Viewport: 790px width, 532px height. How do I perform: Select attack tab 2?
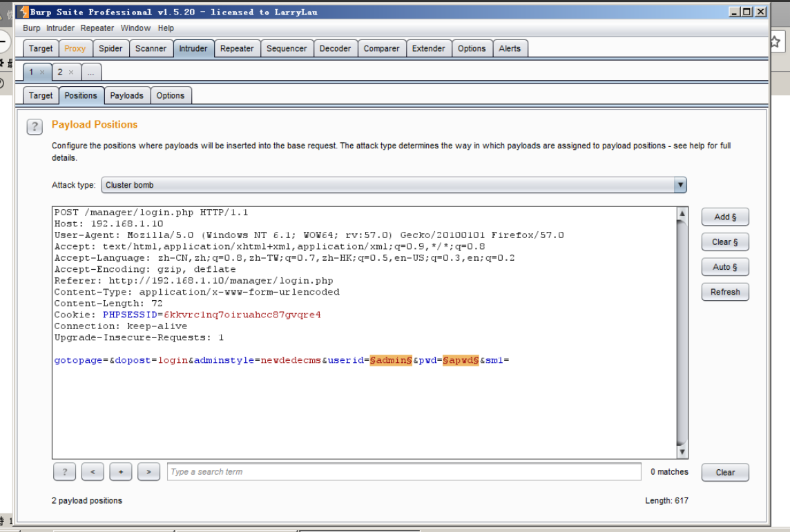click(x=60, y=72)
